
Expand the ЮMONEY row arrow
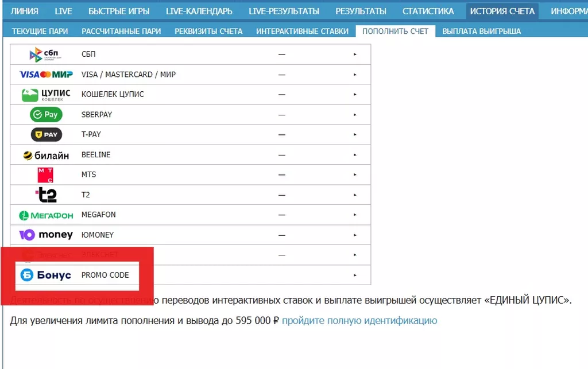[355, 235]
